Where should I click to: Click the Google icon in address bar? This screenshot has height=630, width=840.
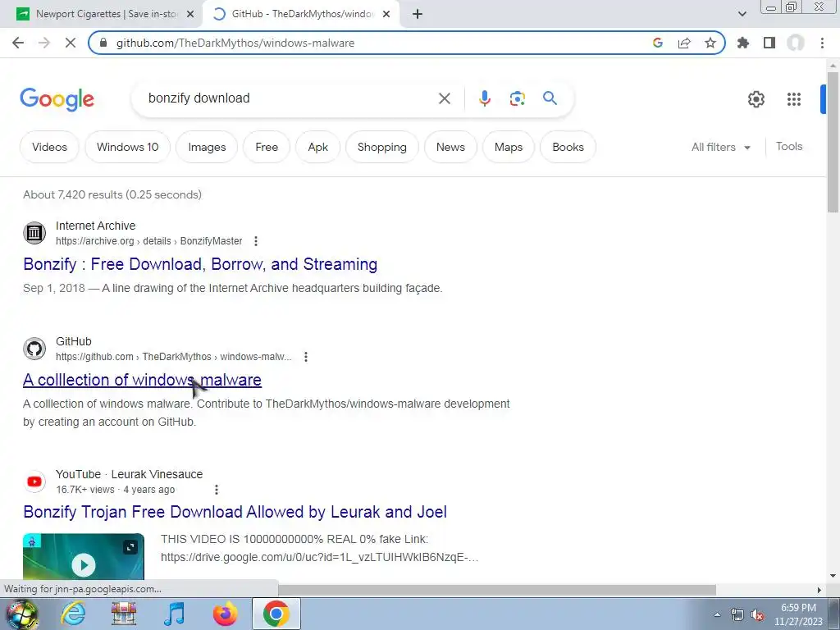[658, 43]
